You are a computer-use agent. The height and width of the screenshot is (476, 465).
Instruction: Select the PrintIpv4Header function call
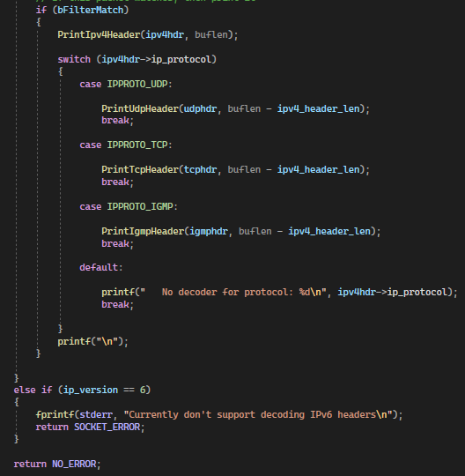pos(99,34)
